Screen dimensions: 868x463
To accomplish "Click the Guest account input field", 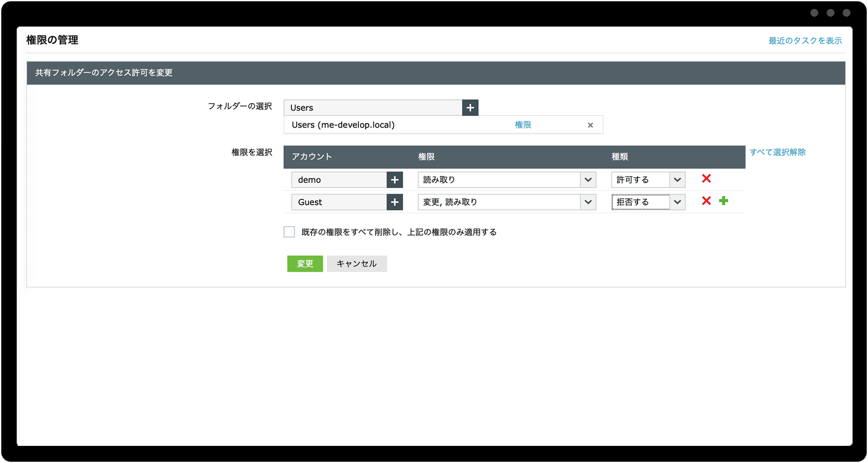I will pyautogui.click(x=339, y=202).
